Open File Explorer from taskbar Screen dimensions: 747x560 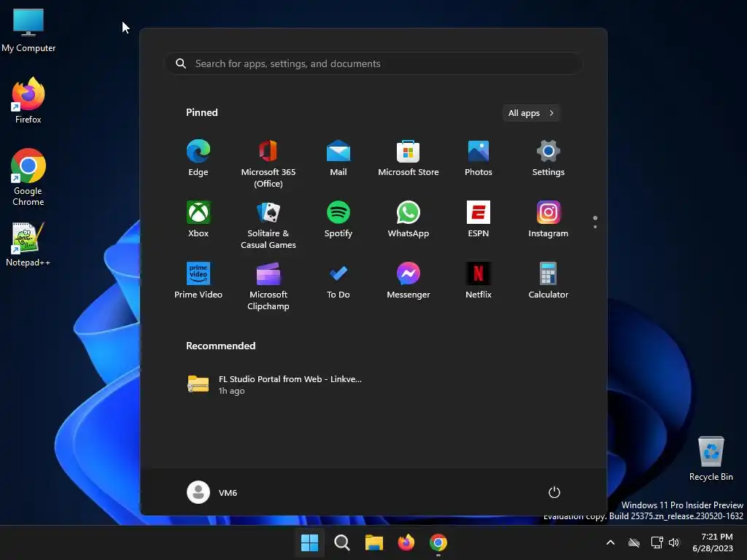374,542
